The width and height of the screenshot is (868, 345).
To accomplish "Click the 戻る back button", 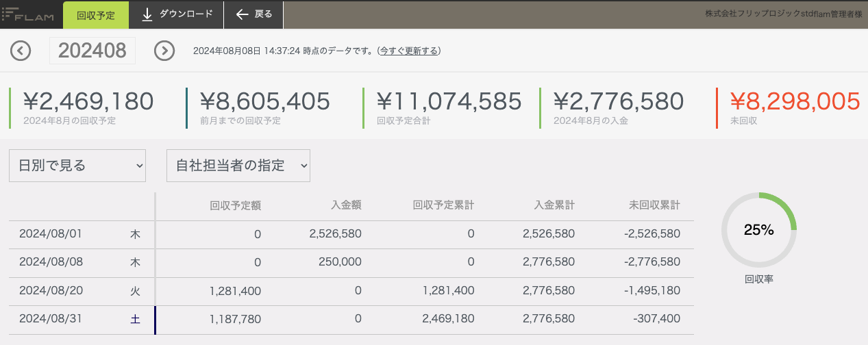I will 253,14.
